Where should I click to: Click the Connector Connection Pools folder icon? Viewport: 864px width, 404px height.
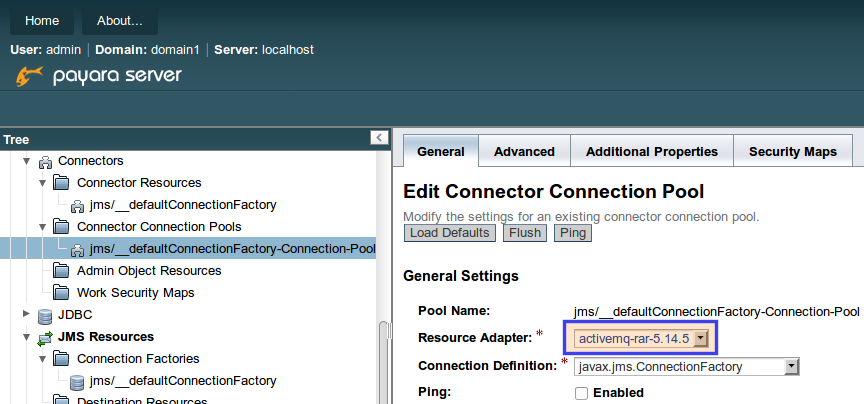coord(62,227)
